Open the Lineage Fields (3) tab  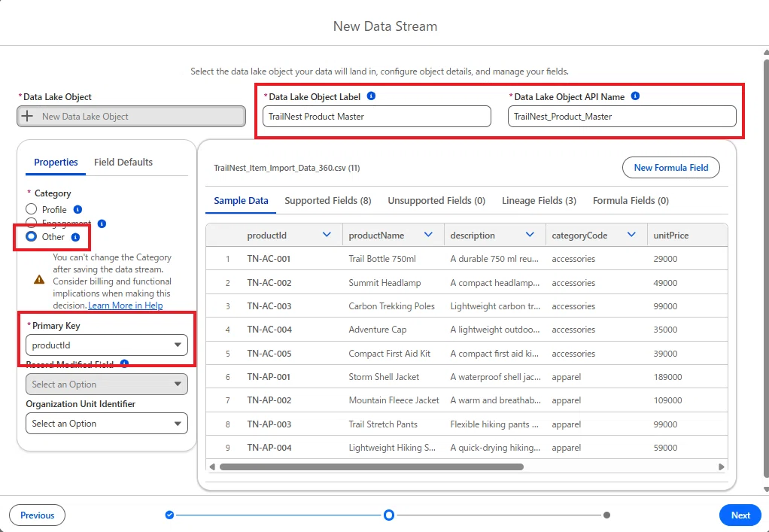point(539,201)
